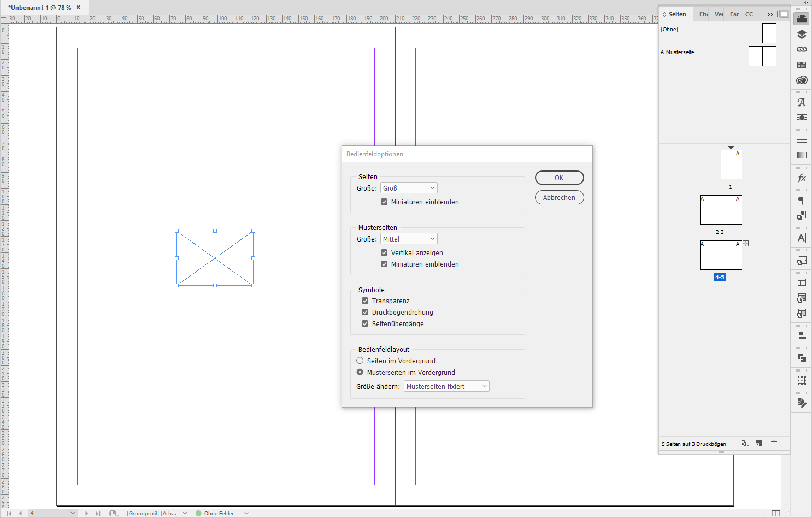The width and height of the screenshot is (812, 518).
Task: Open the Transform panel icon
Action: (802, 380)
